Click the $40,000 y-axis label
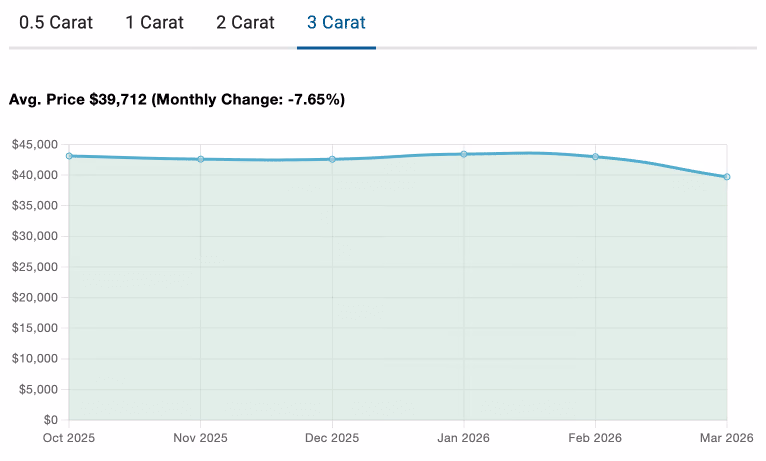The height and width of the screenshot is (461, 766). (x=35, y=175)
